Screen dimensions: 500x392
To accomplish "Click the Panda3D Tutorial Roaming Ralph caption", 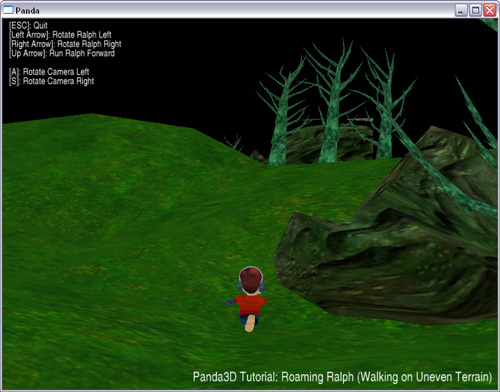I will coord(342,377).
